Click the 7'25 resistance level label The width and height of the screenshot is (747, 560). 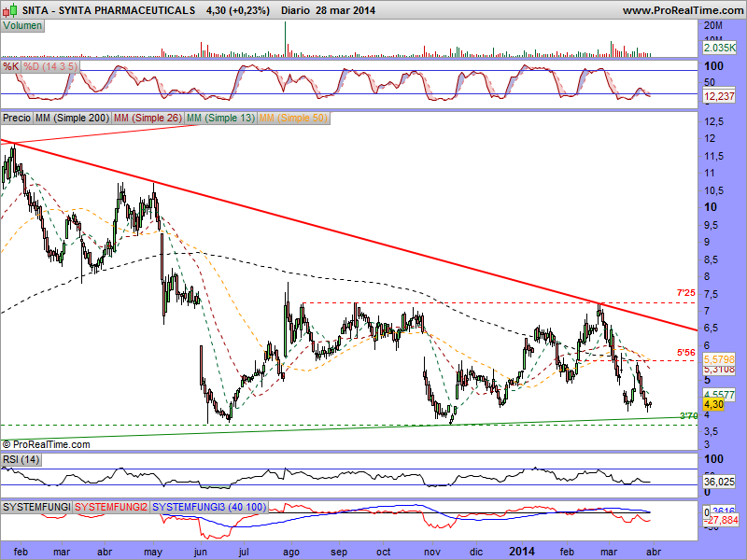[x=686, y=293]
